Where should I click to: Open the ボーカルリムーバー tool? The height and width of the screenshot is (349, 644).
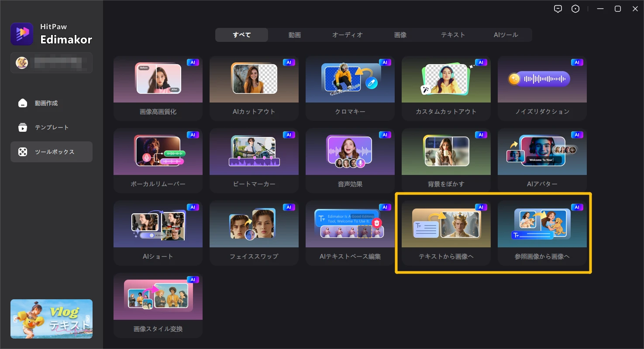coord(158,161)
